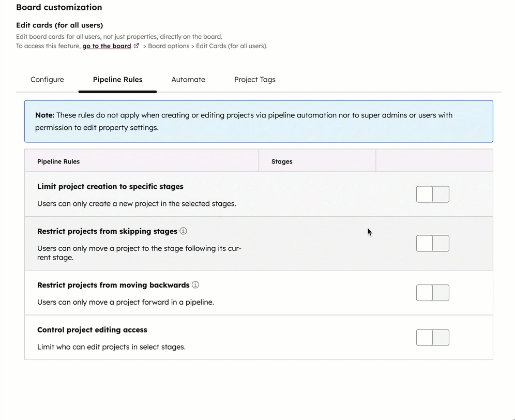
Task: Select the note banner about pipeline rule exceptions
Action: [x=259, y=121]
